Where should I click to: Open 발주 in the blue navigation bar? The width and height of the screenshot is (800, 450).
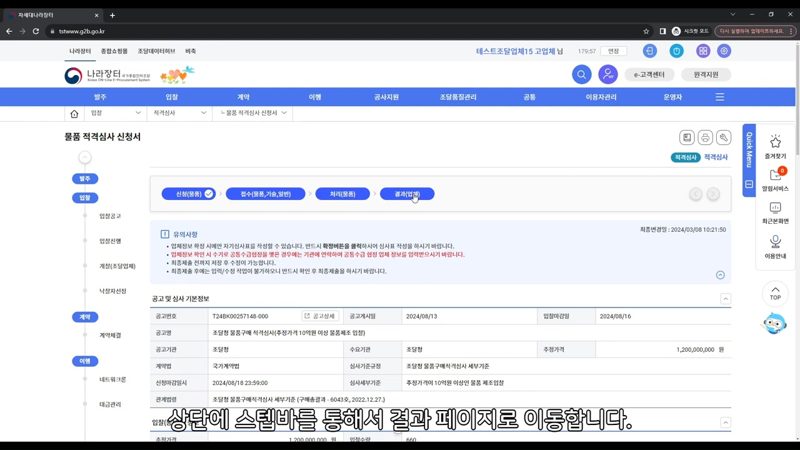(100, 97)
